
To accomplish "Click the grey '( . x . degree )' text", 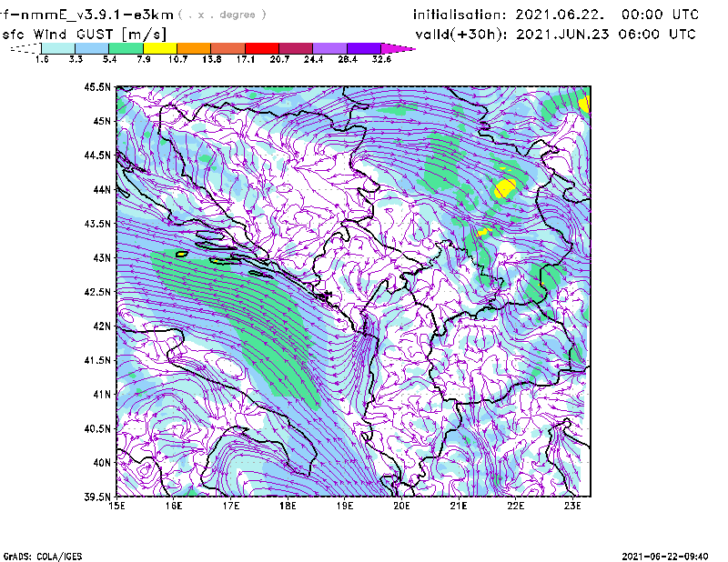I will point(222,15).
